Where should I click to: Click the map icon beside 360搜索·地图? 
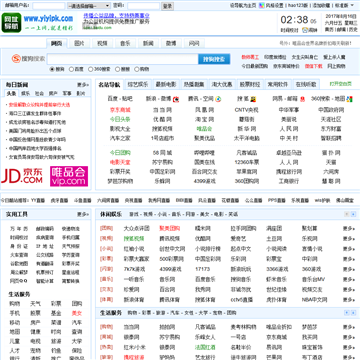349,99
